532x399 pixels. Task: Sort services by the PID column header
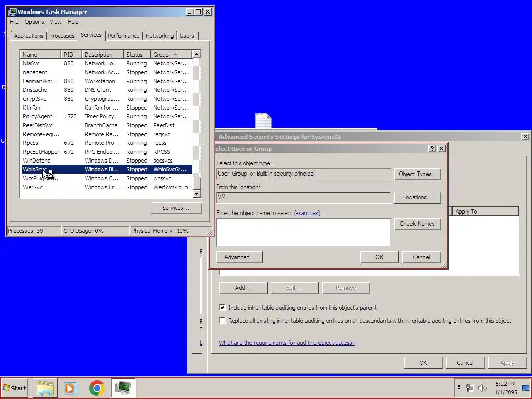point(71,54)
